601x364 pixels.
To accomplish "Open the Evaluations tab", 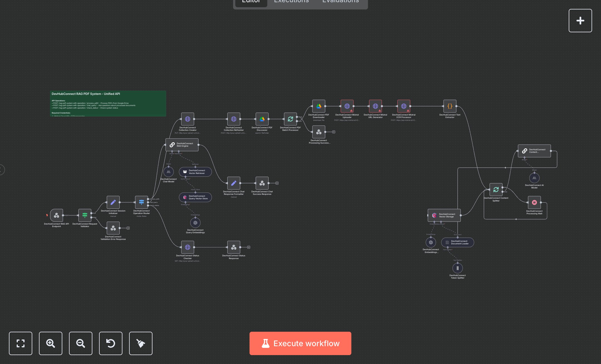I will click(340, 2).
